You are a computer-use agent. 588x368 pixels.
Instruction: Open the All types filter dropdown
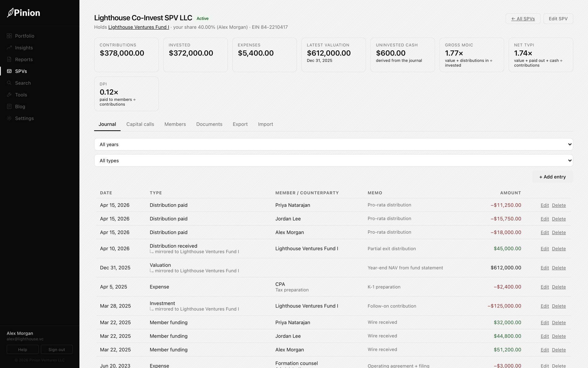(x=334, y=161)
